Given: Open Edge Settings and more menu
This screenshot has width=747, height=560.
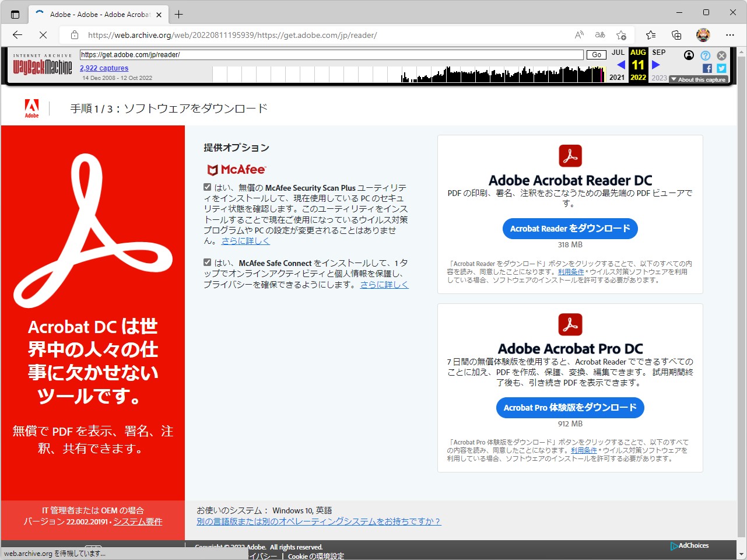Looking at the screenshot, I should coord(730,35).
